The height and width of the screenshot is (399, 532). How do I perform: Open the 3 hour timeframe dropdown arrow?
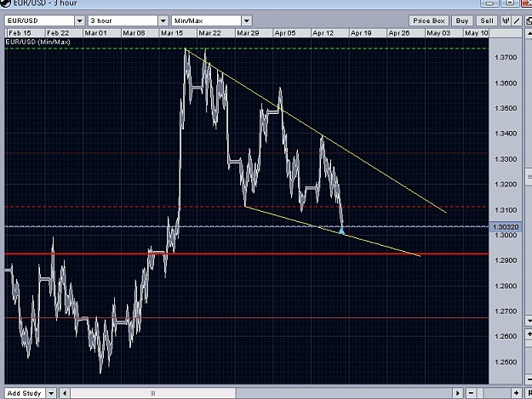point(163,20)
